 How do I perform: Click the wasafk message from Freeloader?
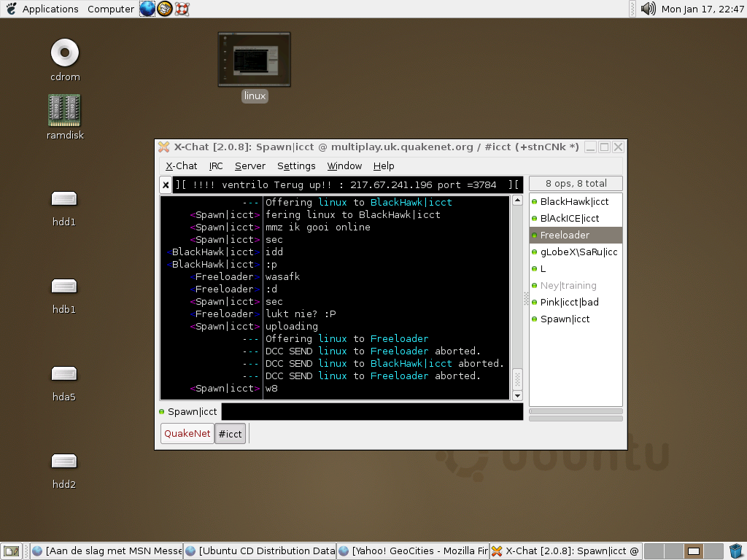[282, 276]
